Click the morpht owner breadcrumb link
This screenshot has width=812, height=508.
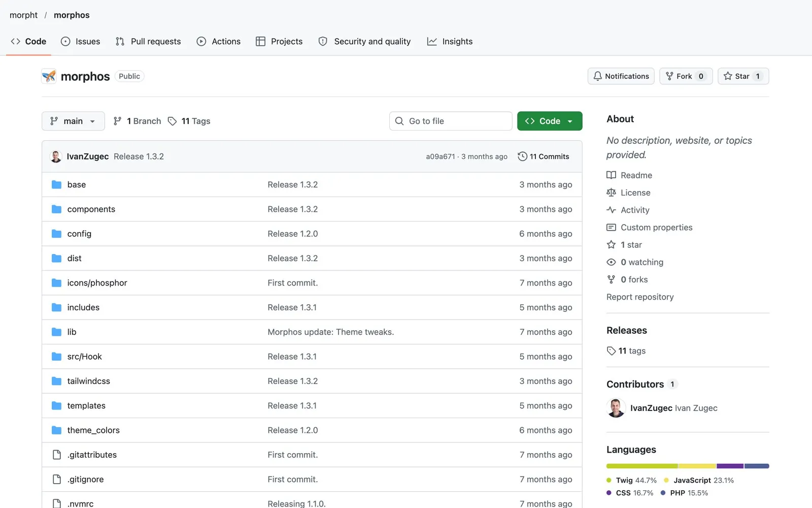(23, 15)
